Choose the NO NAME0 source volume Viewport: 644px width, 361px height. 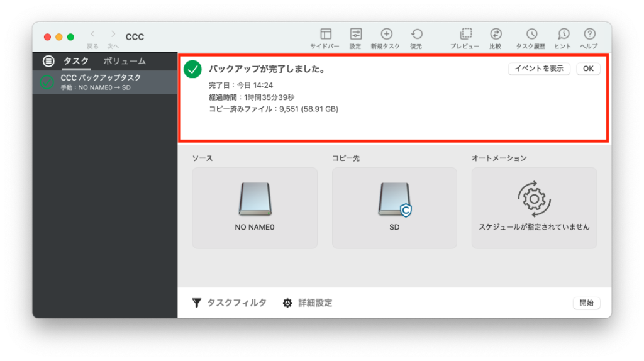coord(255,208)
